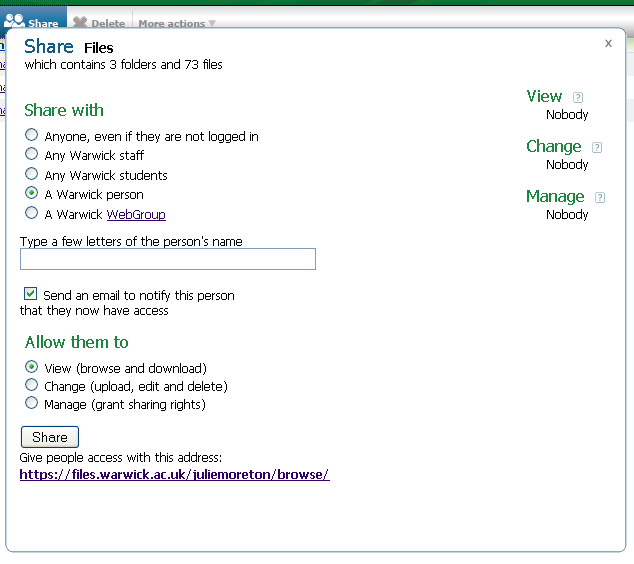Select the 'A Warwick person' radio button

[x=32, y=194]
